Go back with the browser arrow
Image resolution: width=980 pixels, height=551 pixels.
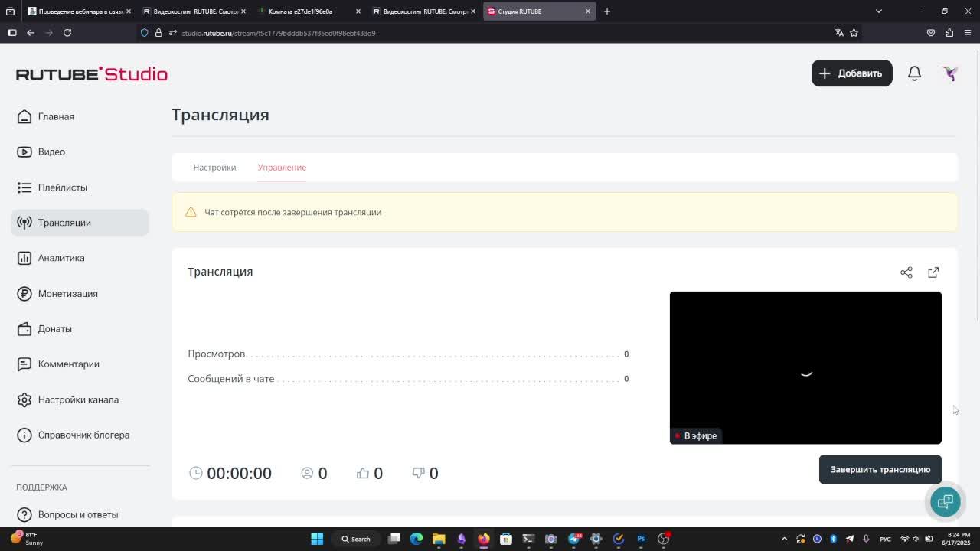pyautogui.click(x=31, y=32)
